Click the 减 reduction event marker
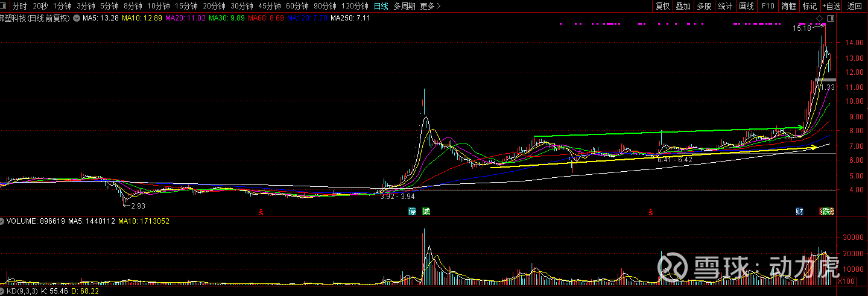 [x=426, y=211]
